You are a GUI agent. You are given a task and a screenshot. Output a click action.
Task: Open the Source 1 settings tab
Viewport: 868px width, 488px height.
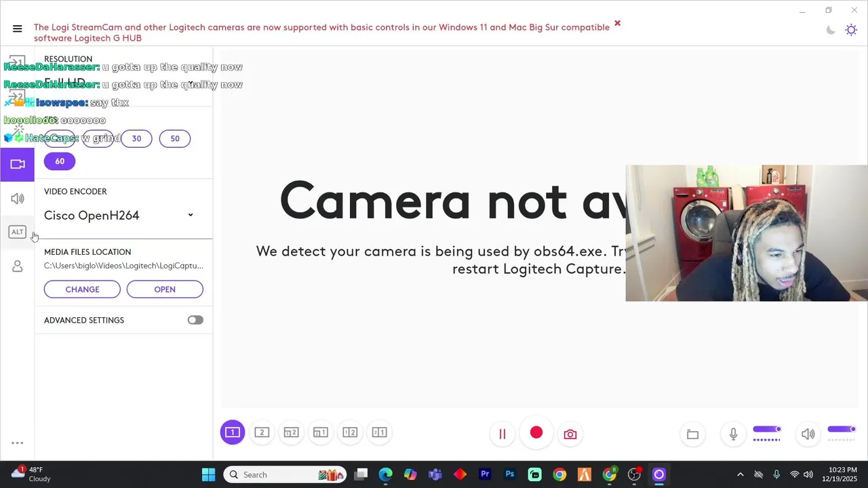(x=17, y=62)
